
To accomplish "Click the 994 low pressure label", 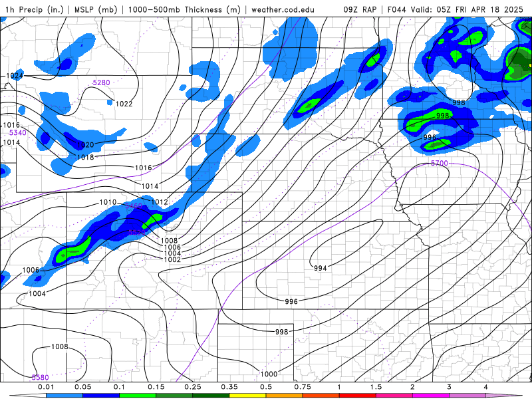I will 320,268.
